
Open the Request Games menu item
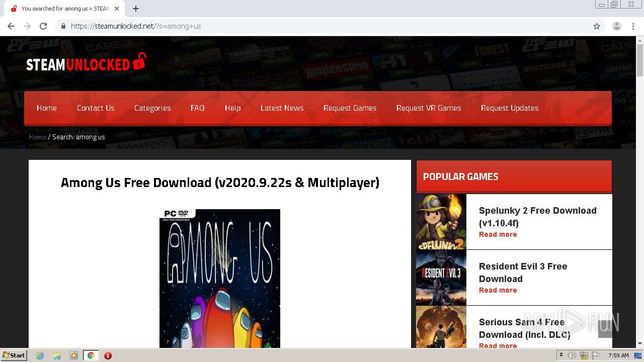click(350, 108)
